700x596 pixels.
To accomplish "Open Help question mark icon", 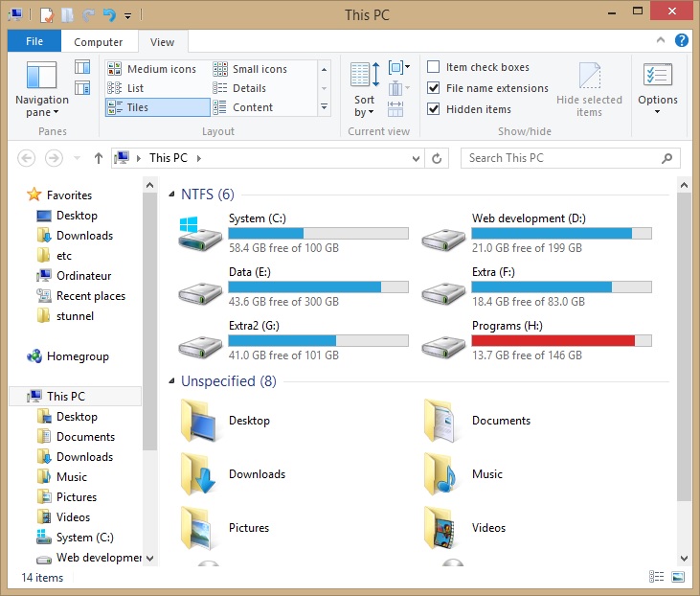I will [x=681, y=40].
